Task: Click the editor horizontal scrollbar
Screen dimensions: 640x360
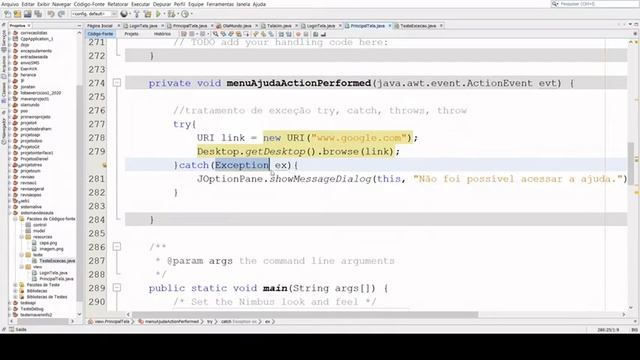Action: pos(304,315)
